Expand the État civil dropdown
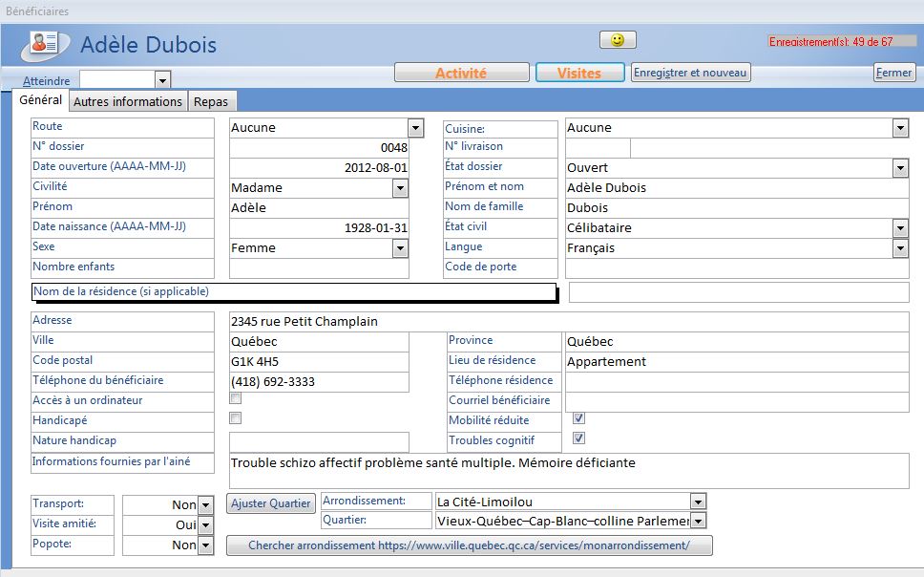 pyautogui.click(x=900, y=227)
